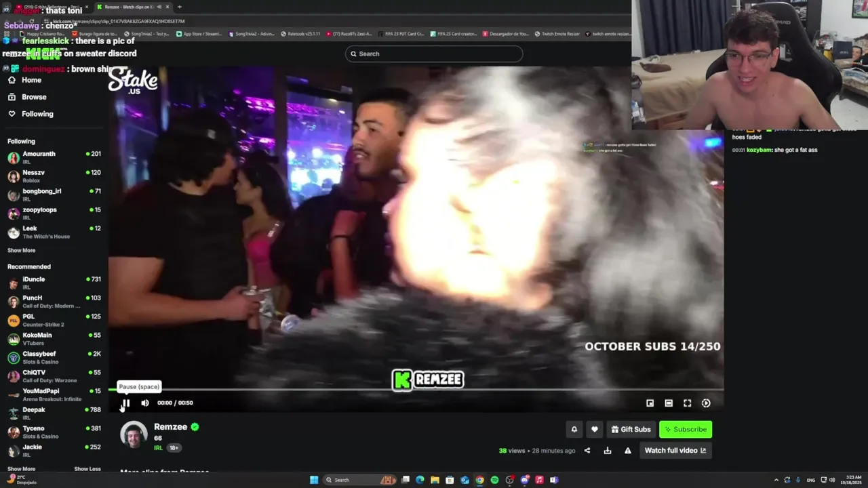Click the Remzee channel name
Image resolution: width=868 pixels, height=488 pixels.
click(x=170, y=427)
